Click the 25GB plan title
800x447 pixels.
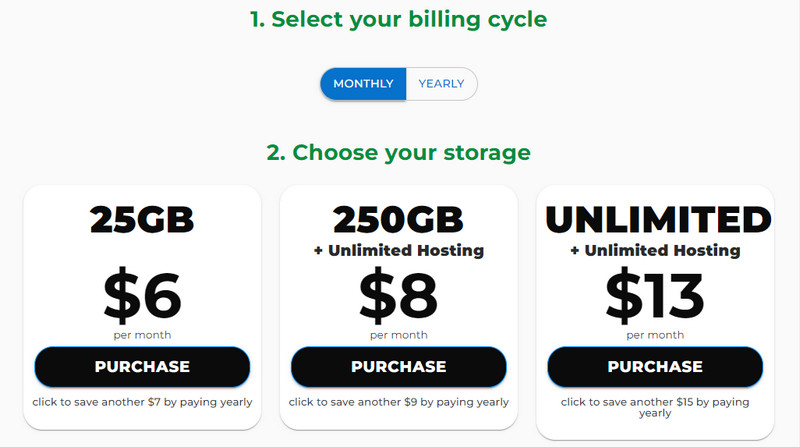[142, 219]
